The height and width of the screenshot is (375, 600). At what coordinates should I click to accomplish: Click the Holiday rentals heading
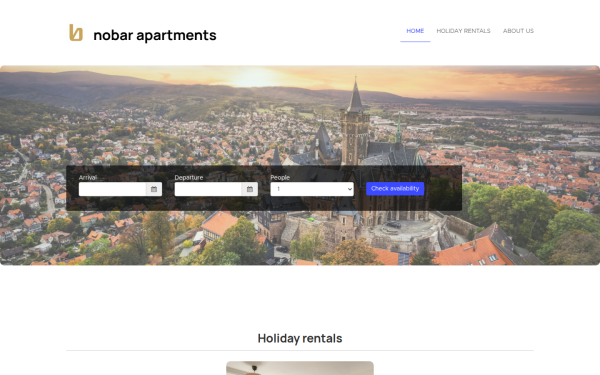(x=300, y=338)
